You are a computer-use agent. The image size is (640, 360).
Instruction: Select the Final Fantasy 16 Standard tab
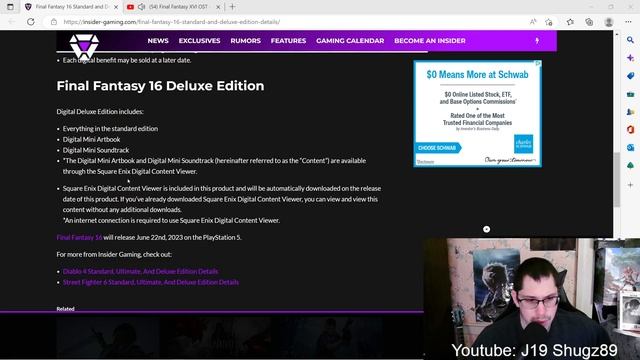(71, 7)
